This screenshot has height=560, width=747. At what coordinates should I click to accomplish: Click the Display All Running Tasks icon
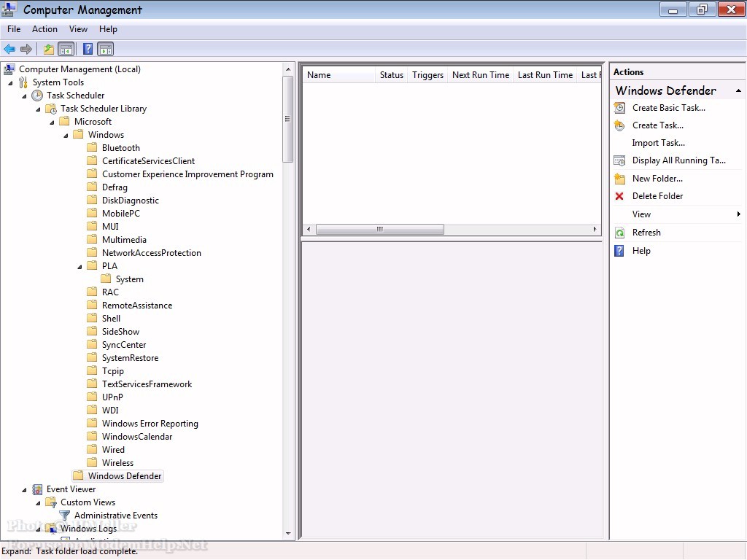[619, 160]
